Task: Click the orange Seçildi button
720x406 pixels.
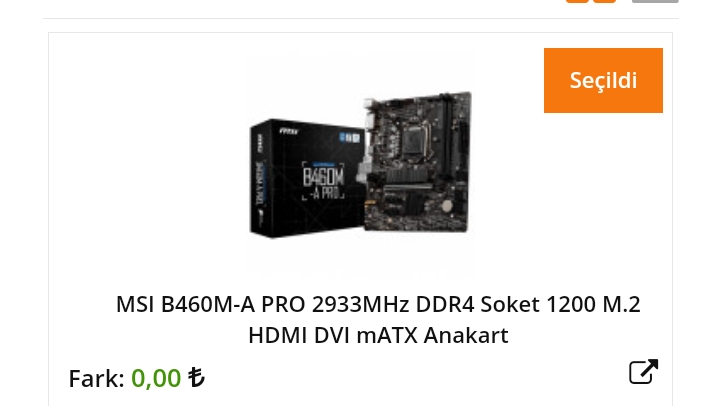Action: pyautogui.click(x=603, y=80)
